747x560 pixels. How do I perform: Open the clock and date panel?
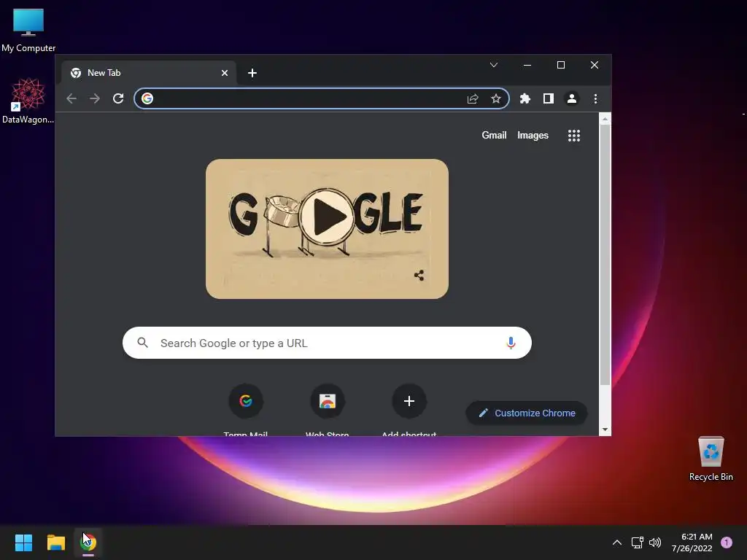tap(692, 542)
